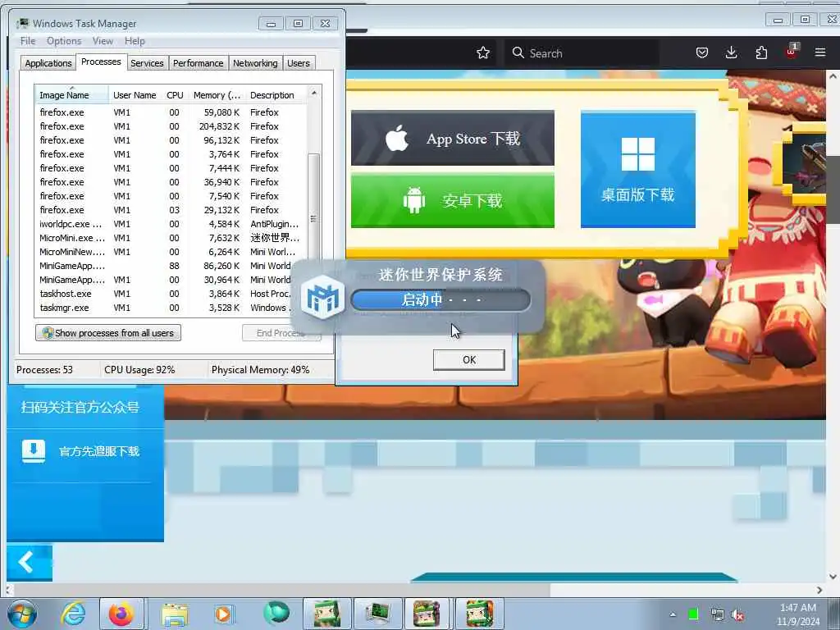The height and width of the screenshot is (630, 840).
Task: Click the blue left-arrow collapse button
Action: click(30, 563)
